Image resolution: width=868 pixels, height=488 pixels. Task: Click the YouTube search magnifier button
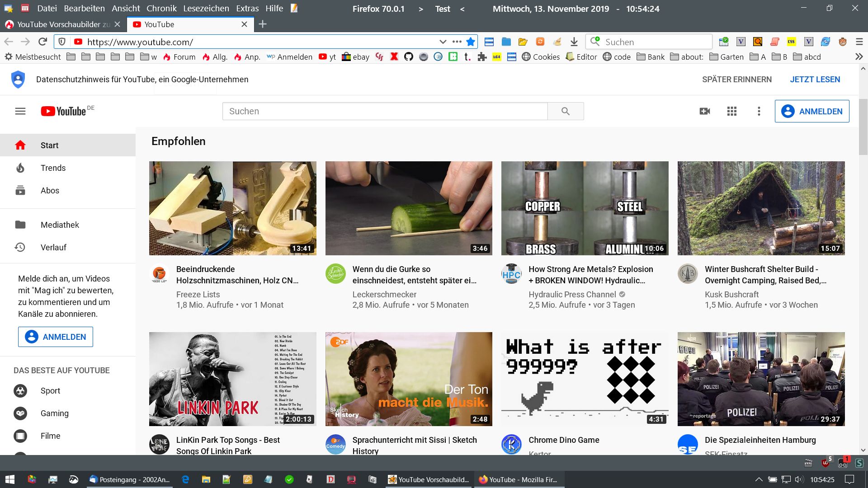click(565, 111)
